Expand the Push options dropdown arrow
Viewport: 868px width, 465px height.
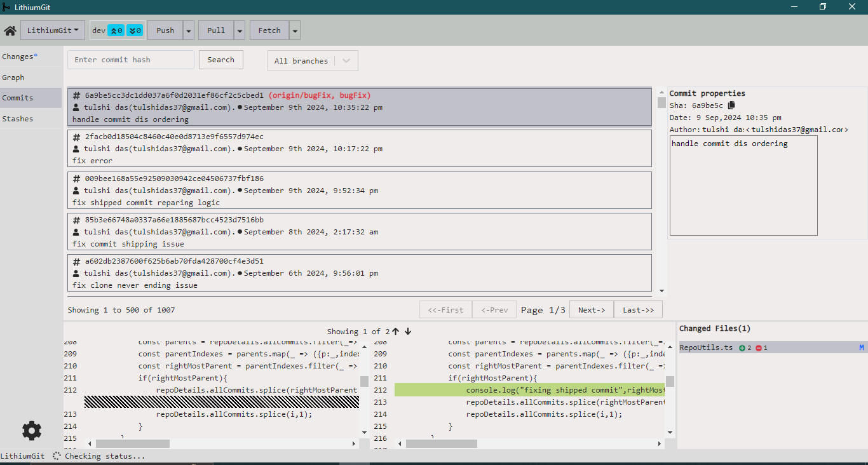(189, 30)
